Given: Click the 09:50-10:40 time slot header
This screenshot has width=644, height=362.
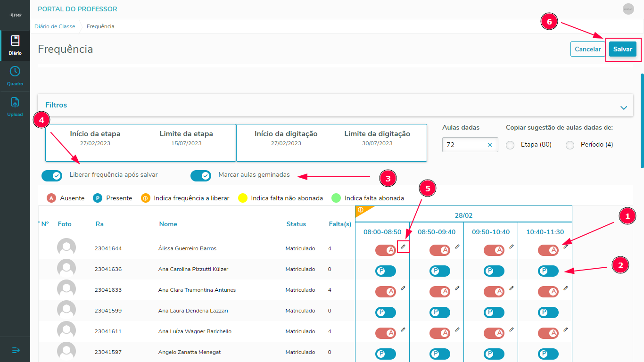Looking at the screenshot, I should [x=491, y=232].
